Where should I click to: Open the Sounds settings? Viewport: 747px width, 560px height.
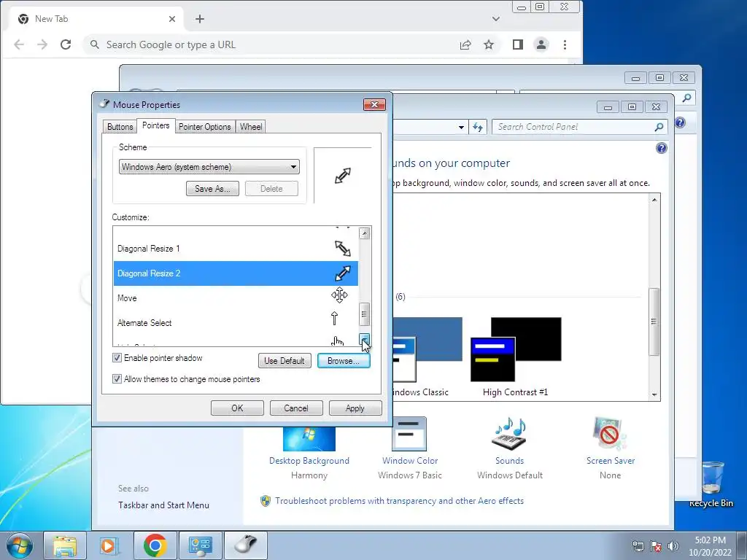509,461
